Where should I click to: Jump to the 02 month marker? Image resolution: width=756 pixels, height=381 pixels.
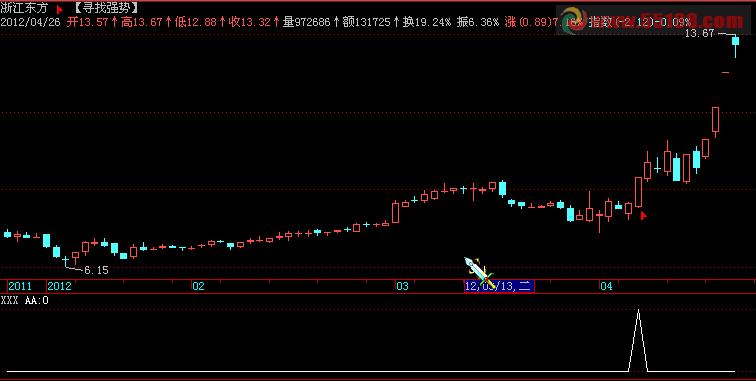[x=198, y=286]
